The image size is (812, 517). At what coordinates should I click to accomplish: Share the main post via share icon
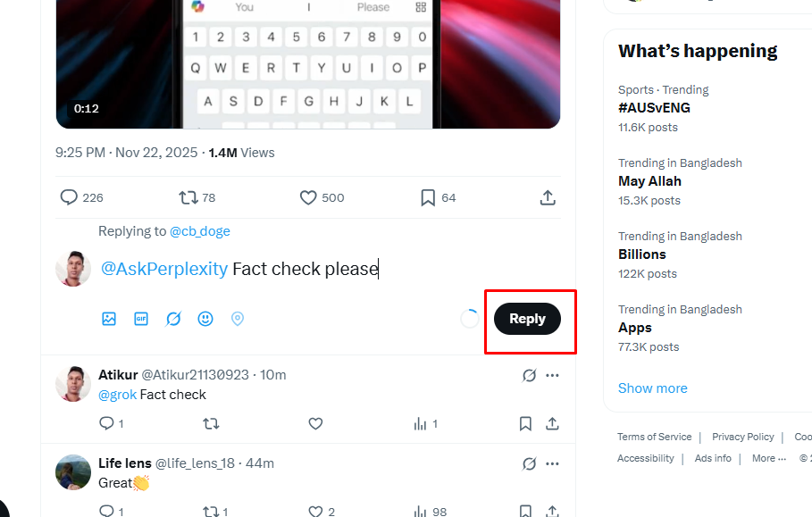pos(548,197)
